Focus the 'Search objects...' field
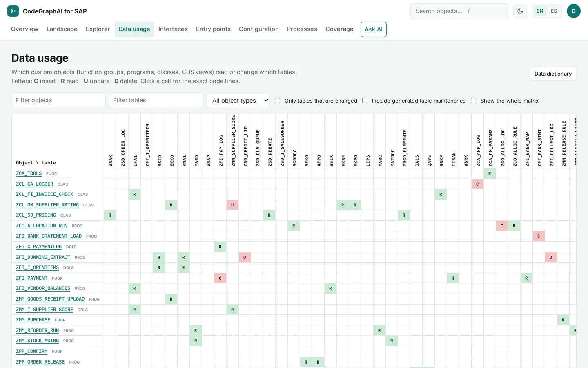This screenshot has width=588, height=368. click(x=459, y=11)
